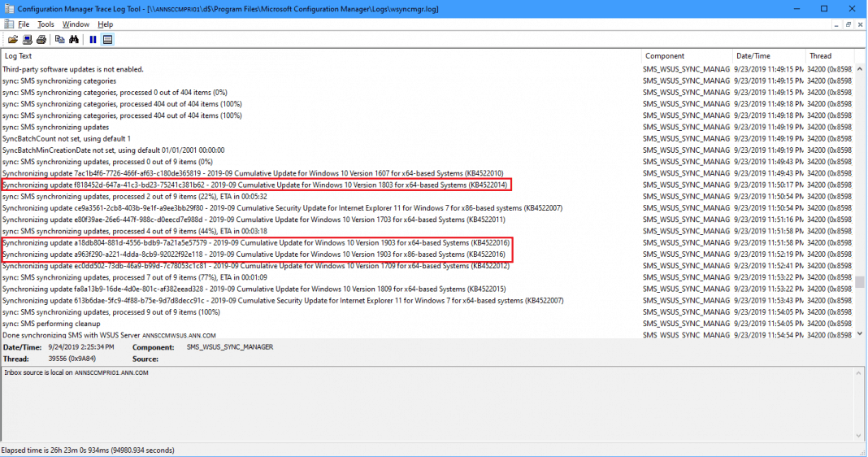Click the 9/23/2019 11:54:54 PM date cell

pyautogui.click(x=769, y=335)
